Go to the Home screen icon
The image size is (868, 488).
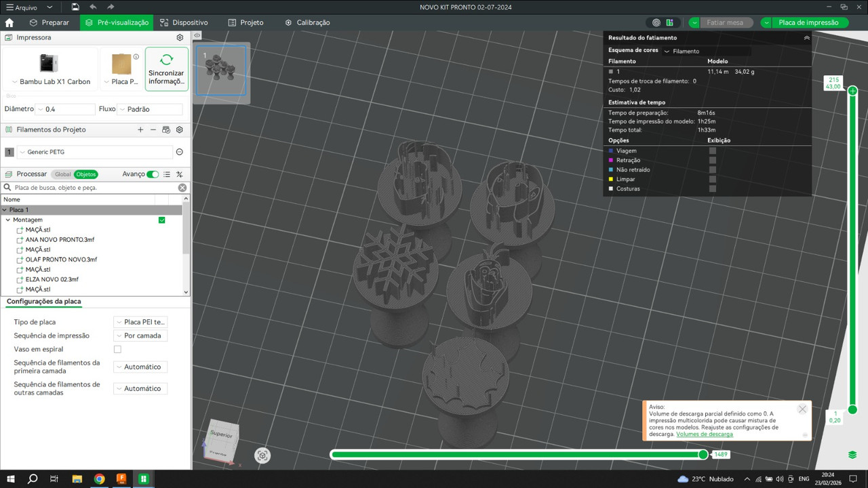[9, 22]
